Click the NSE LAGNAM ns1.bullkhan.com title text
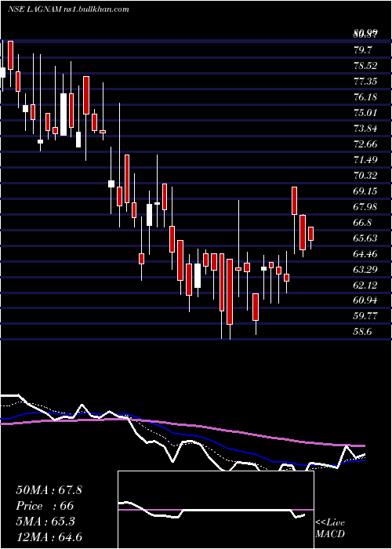The width and height of the screenshot is (392, 549). tap(68, 9)
